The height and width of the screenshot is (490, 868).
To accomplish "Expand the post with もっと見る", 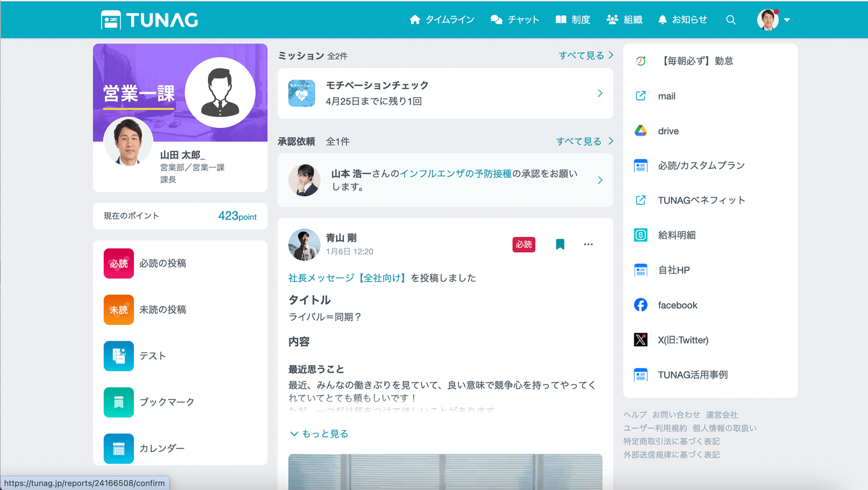I will coord(319,434).
